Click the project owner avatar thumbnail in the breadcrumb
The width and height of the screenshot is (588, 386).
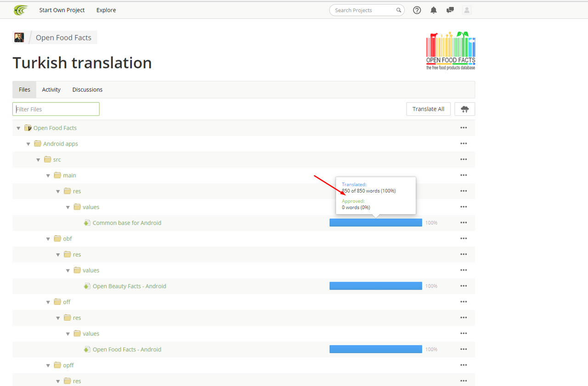tap(19, 38)
